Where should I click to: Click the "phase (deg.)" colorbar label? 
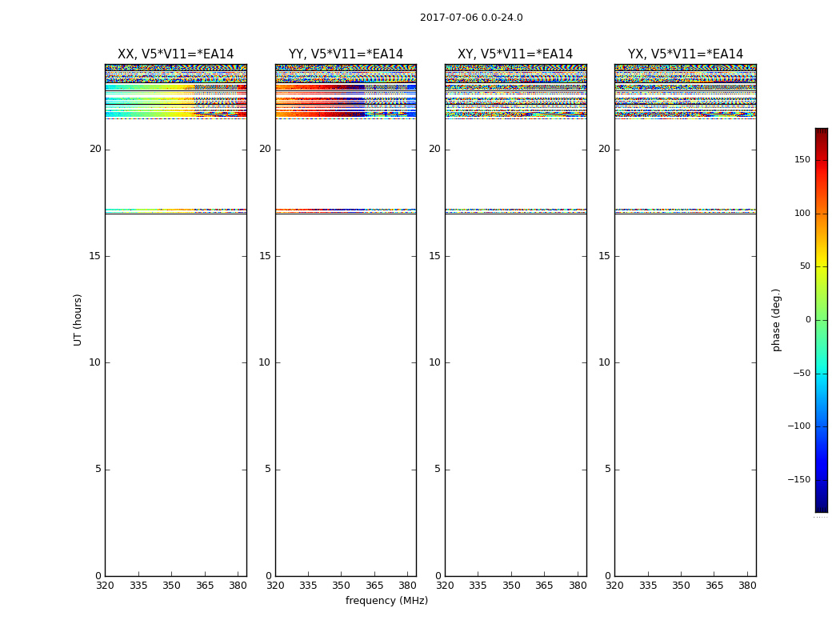pos(776,320)
